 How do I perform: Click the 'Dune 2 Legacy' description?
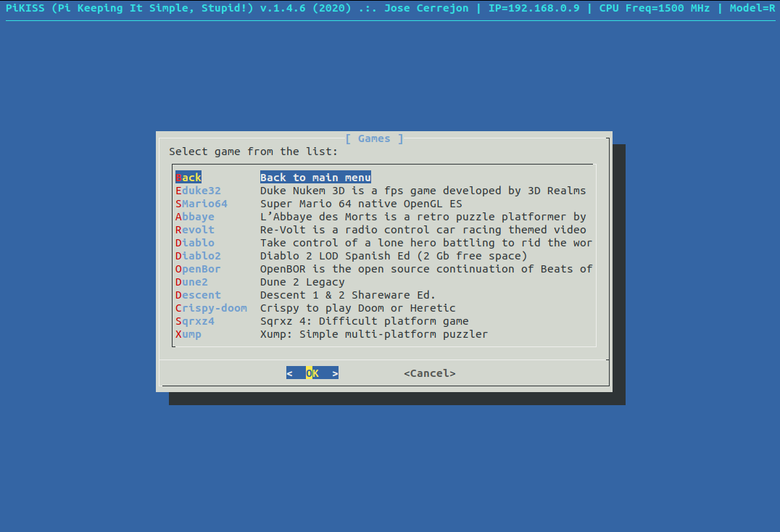click(302, 282)
